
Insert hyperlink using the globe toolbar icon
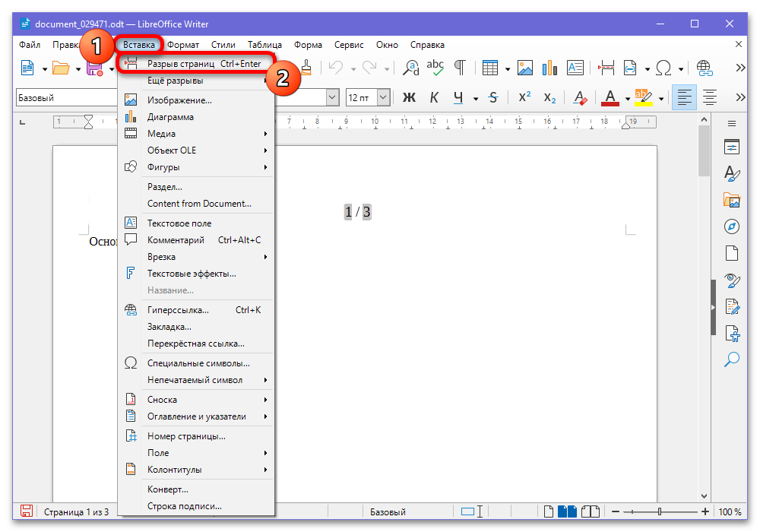pos(705,68)
